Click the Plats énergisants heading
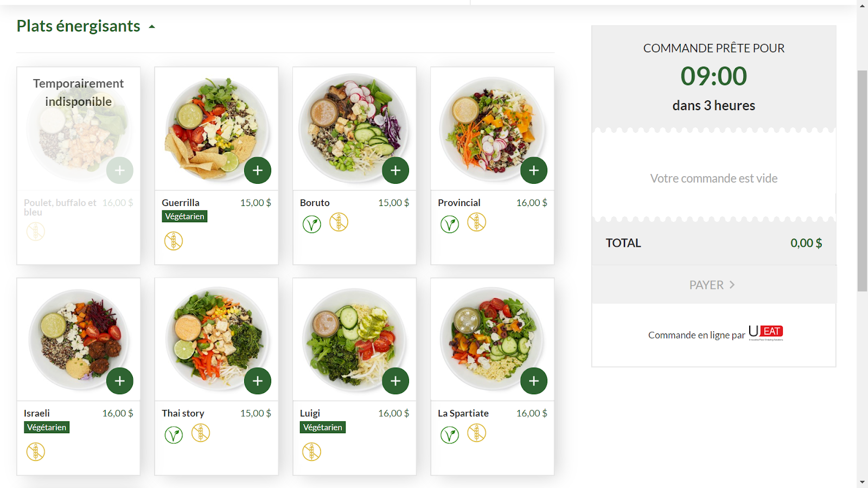 click(78, 26)
